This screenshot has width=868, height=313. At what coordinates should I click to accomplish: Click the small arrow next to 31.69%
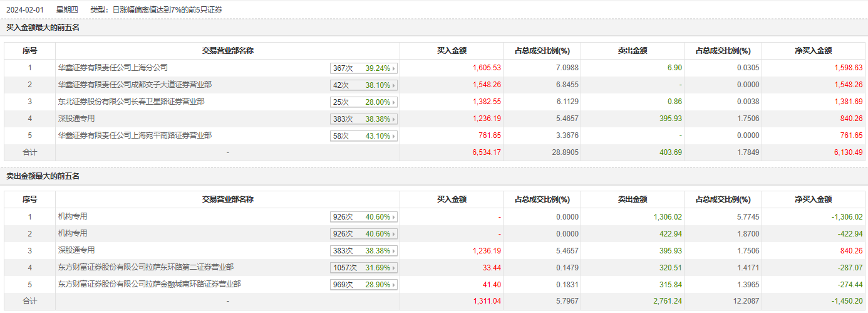[394, 268]
